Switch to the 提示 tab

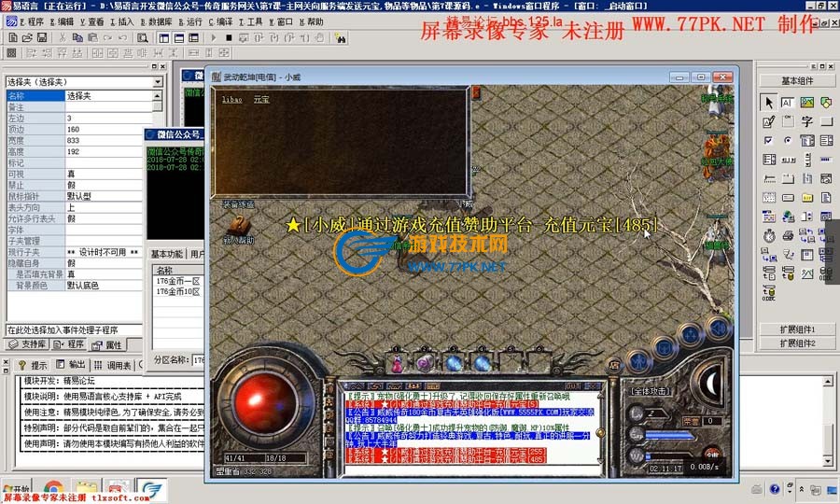pos(32,365)
